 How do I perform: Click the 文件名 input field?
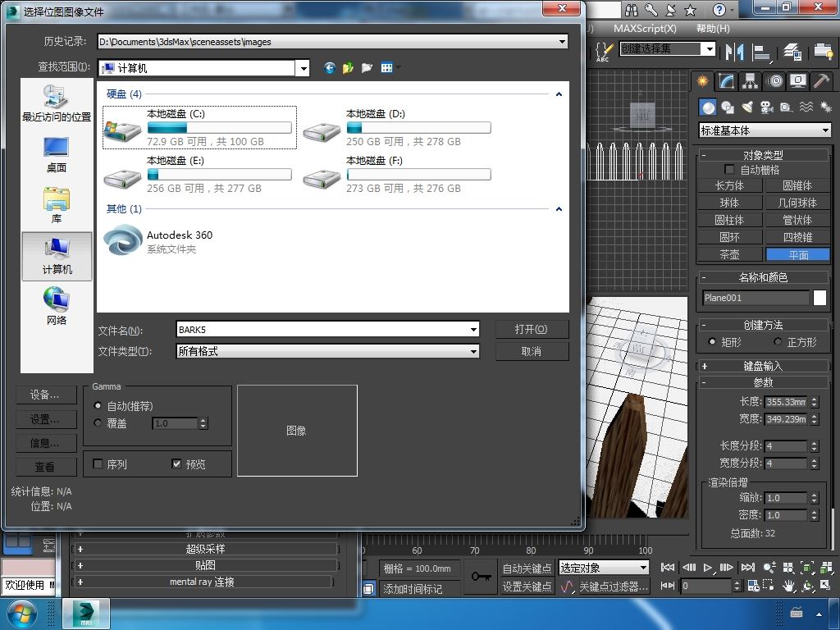pos(322,330)
